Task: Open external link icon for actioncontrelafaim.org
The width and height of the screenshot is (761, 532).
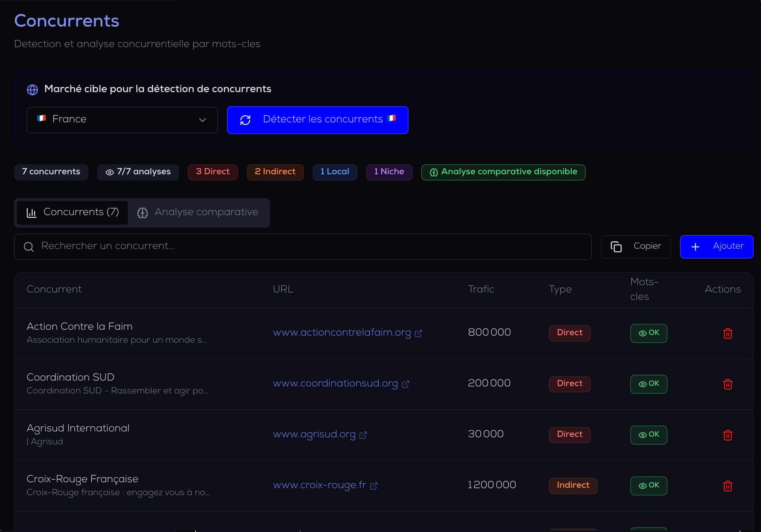Action: tap(418, 333)
